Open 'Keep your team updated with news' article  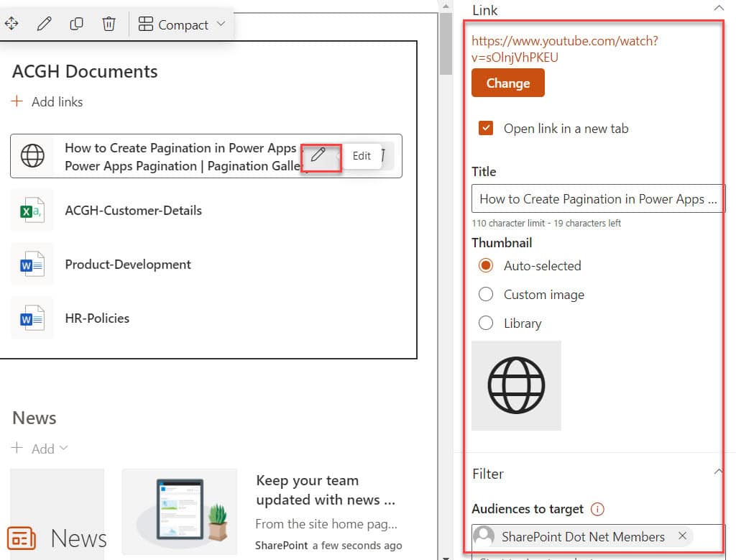(326, 490)
